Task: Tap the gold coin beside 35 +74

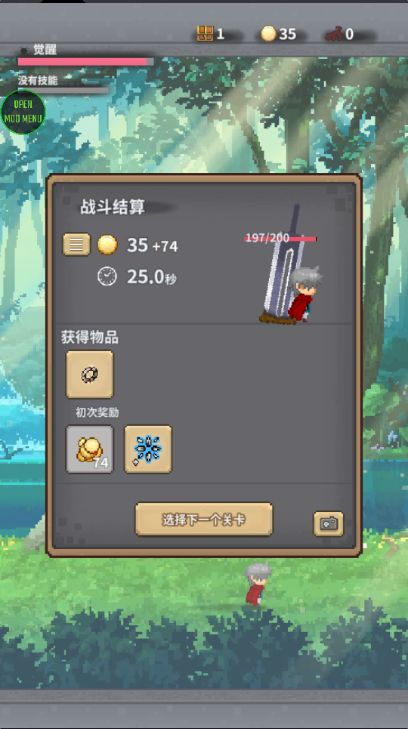Action: pos(107,245)
